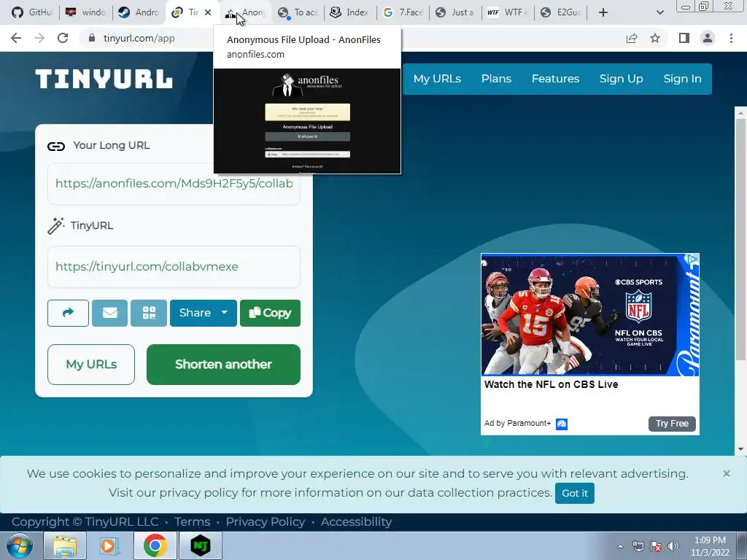Click the TinyURL result field
This screenshot has height=560, width=747.
pos(174,267)
